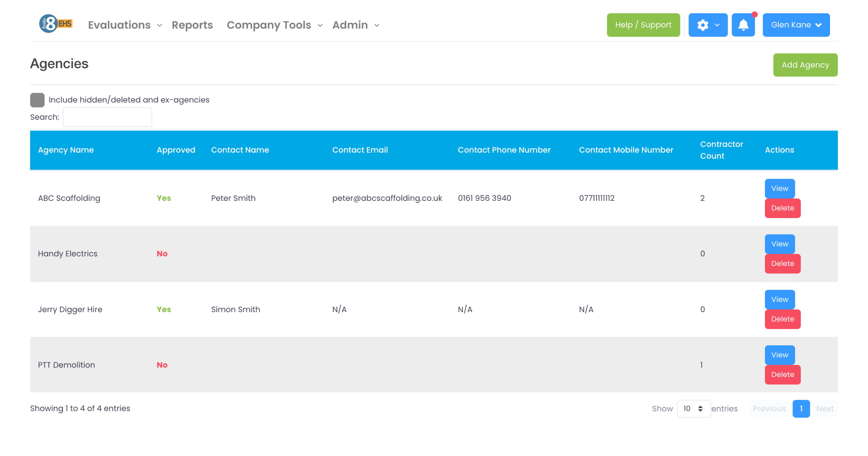Delete the PTT Demolition agency
The height and width of the screenshot is (456, 868).
coord(782,375)
